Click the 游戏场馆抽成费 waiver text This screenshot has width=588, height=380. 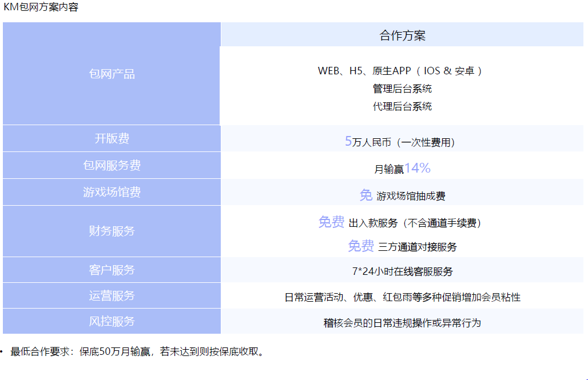402,195
